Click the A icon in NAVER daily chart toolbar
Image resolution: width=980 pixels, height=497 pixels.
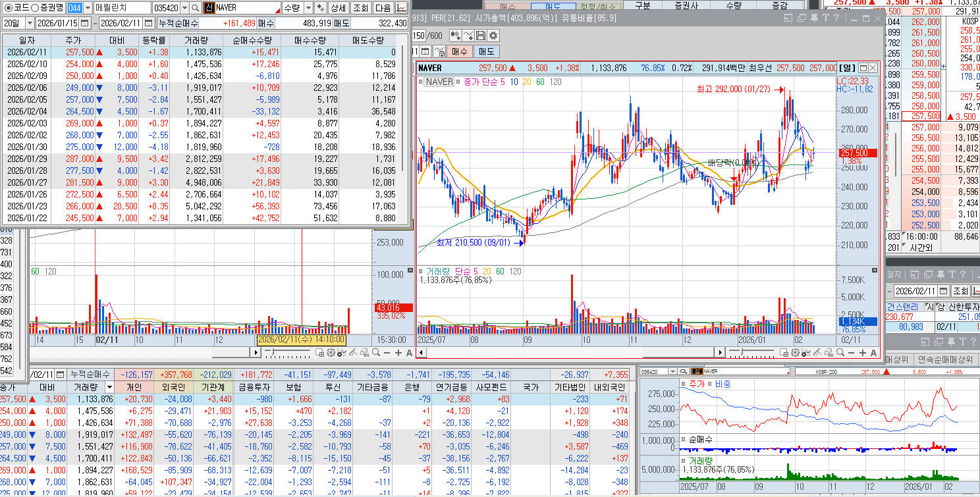[873, 353]
